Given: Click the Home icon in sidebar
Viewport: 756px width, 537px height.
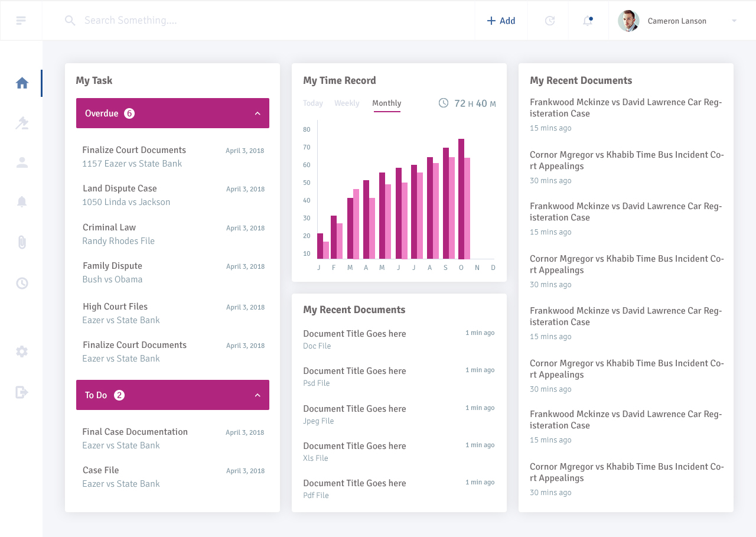Looking at the screenshot, I should coord(22,83).
